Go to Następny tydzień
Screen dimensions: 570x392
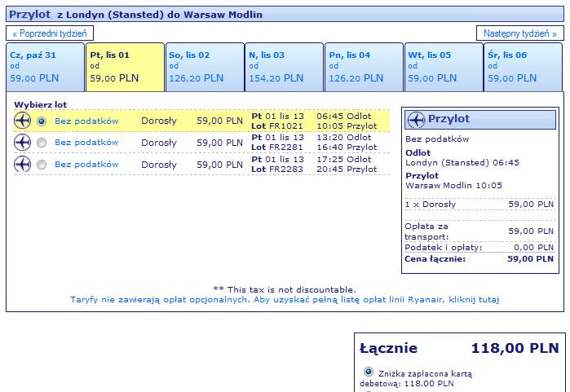click(519, 33)
